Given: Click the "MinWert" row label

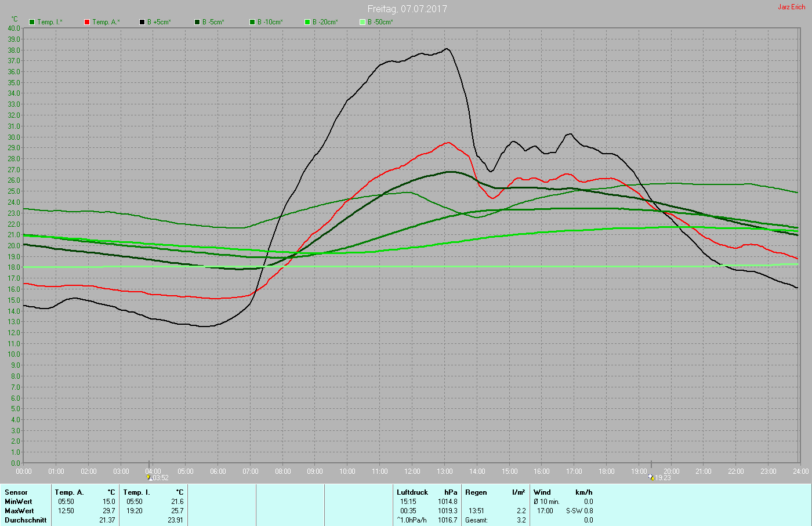Looking at the screenshot, I should (x=19, y=502).
